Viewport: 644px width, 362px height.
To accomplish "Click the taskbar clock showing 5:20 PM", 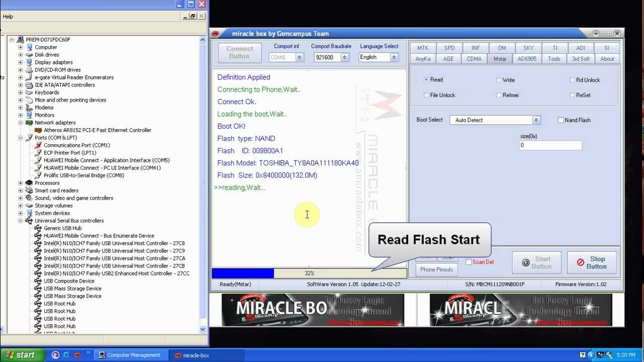I will pyautogui.click(x=626, y=355).
